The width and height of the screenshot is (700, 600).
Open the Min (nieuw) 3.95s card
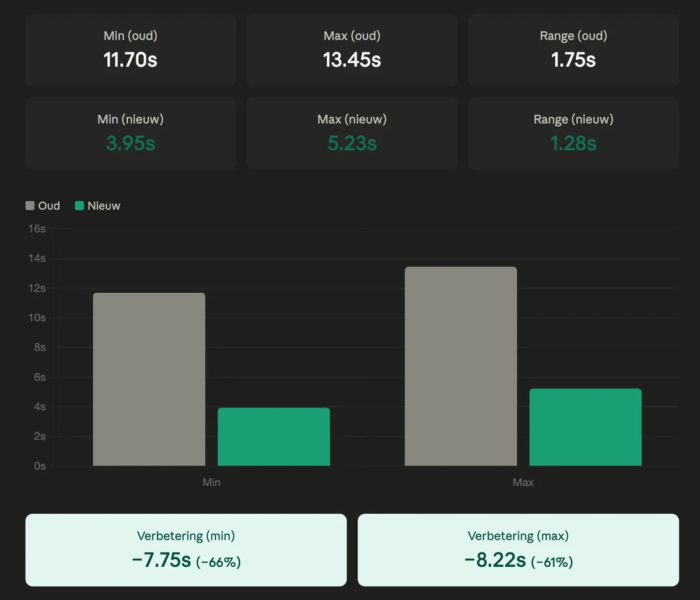(131, 134)
